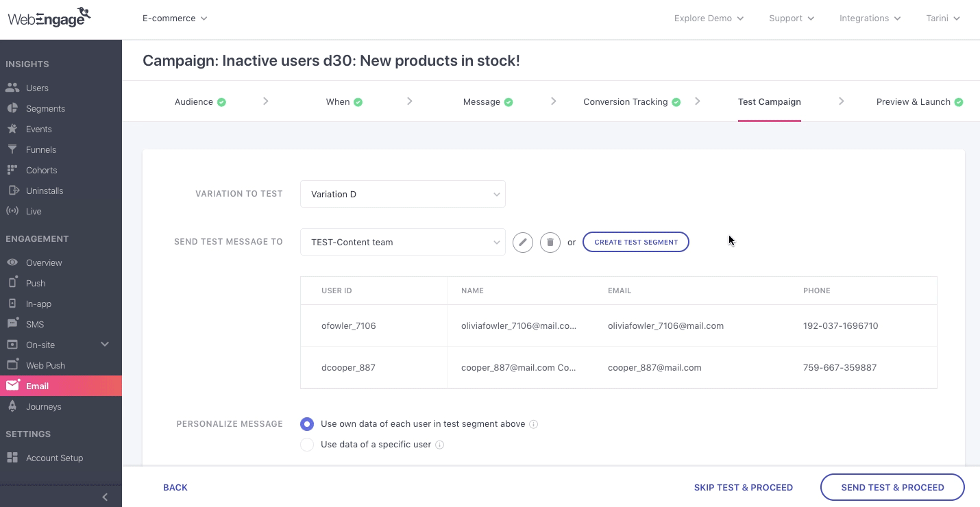Open the Tarini account dropdown

coord(943,18)
